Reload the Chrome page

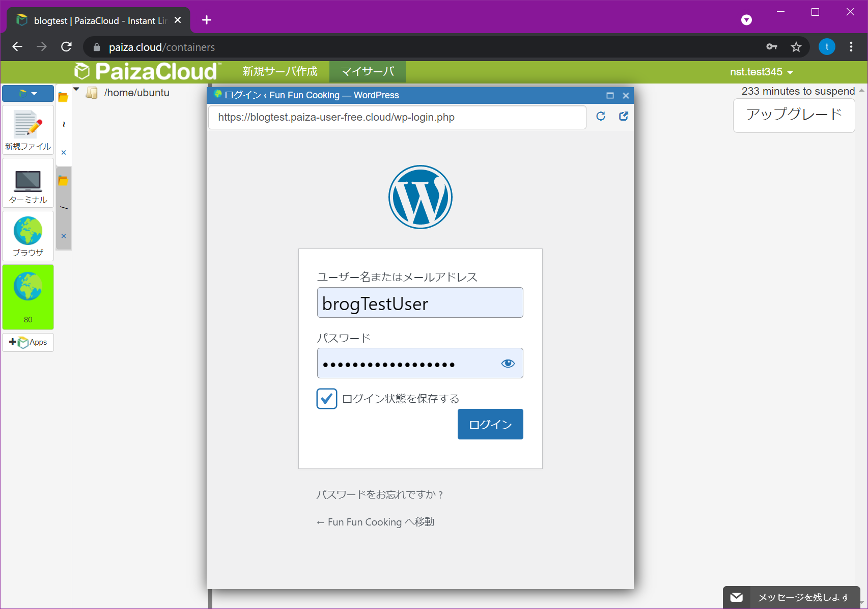click(66, 47)
